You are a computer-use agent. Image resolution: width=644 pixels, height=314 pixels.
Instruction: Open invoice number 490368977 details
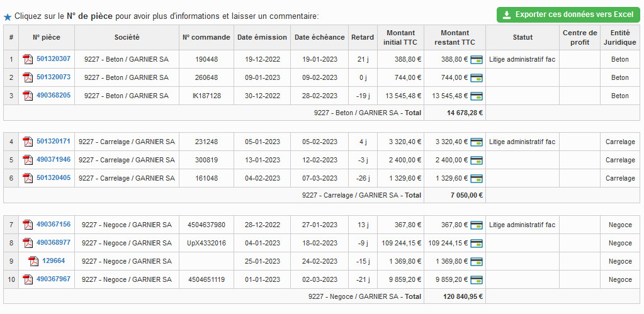point(54,243)
